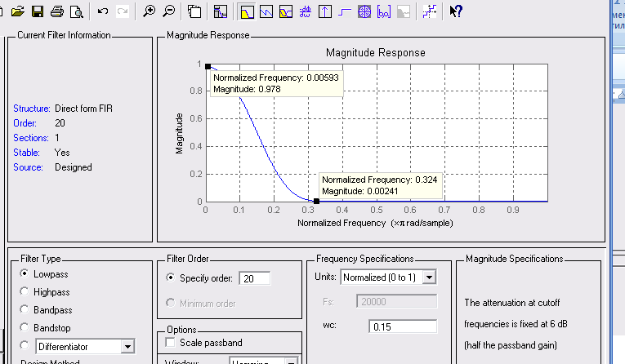Click the 0.5 tick on the frequency axis
Screen dimensions: 625x364
(377, 210)
